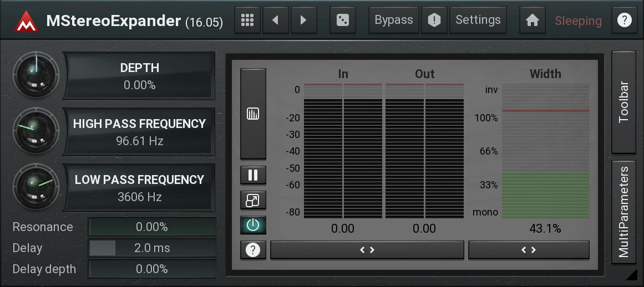Toggle the meters power button

[253, 225]
